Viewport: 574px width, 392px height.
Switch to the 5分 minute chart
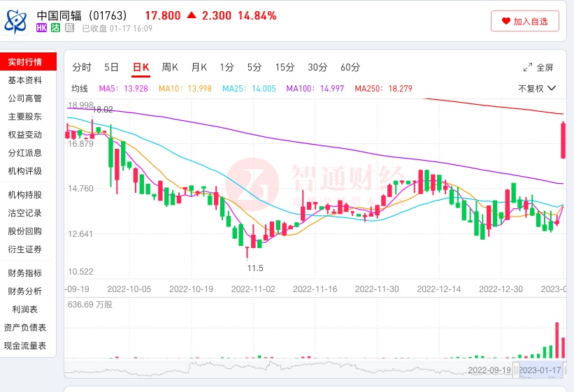click(254, 67)
